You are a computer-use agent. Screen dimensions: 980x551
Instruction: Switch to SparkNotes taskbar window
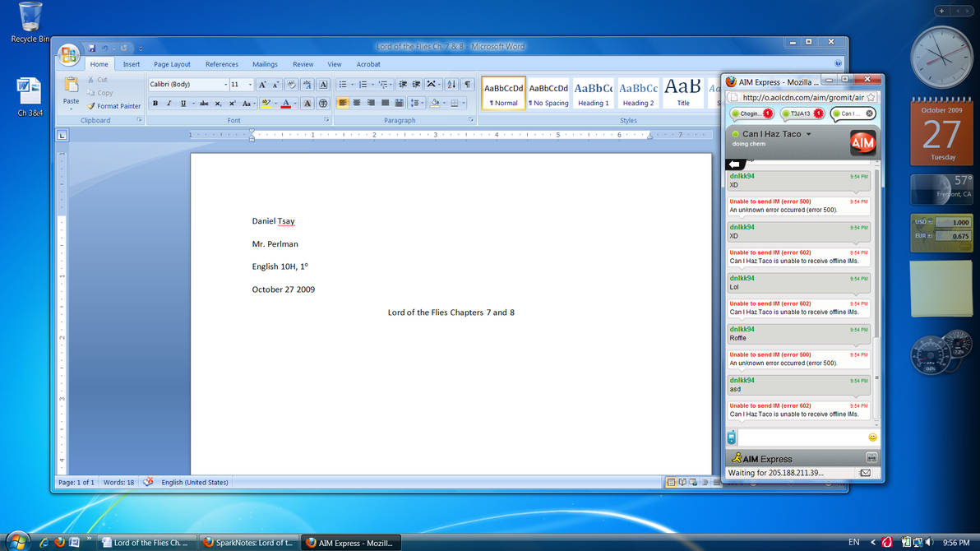pos(249,543)
